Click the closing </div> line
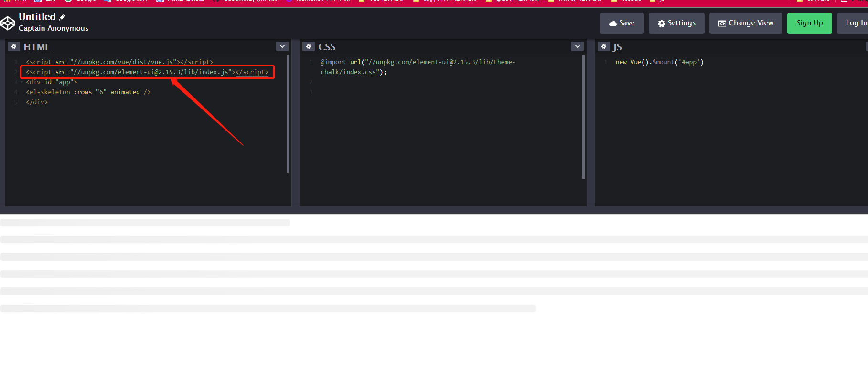 point(37,102)
